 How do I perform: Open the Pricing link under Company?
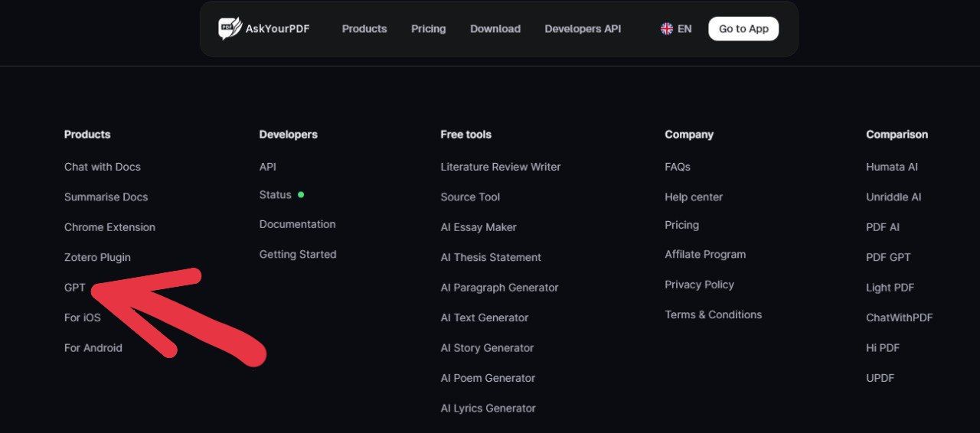point(681,225)
